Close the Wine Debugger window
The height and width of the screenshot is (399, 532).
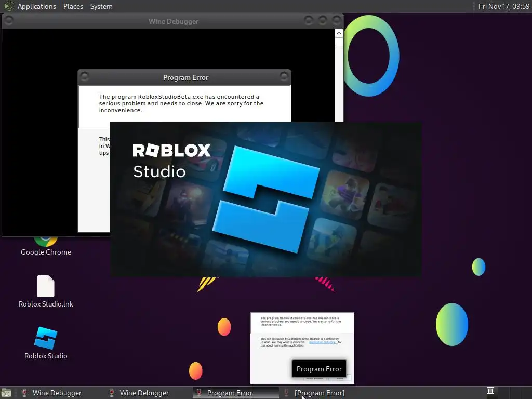(x=337, y=21)
